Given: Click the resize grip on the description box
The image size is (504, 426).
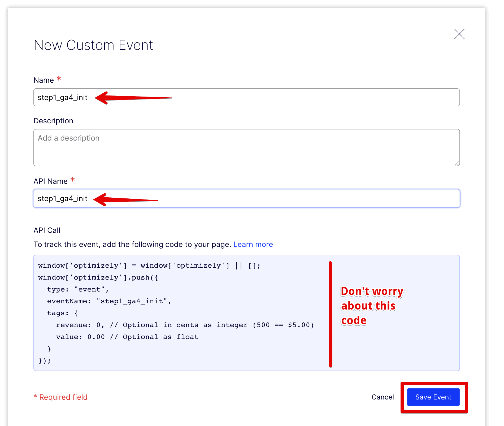Looking at the screenshot, I should 457,164.
